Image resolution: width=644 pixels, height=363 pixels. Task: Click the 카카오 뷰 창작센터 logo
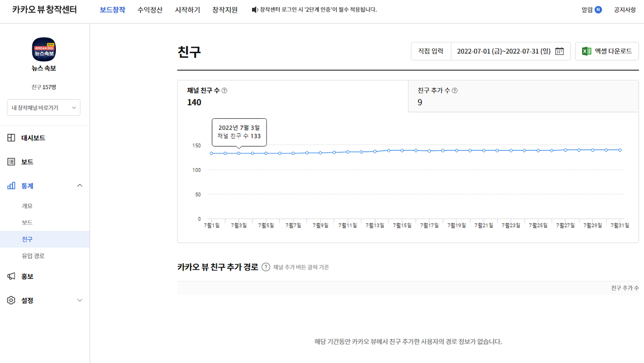(x=44, y=10)
